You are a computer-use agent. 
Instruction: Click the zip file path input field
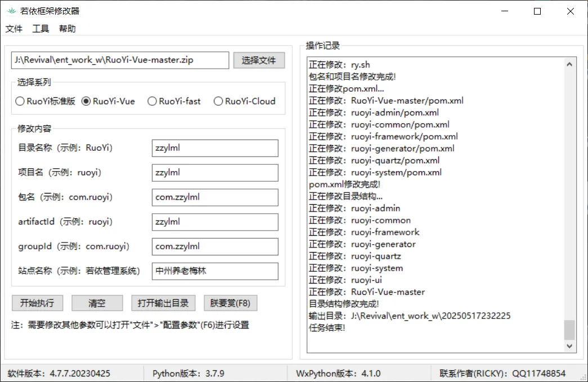[x=120, y=60]
